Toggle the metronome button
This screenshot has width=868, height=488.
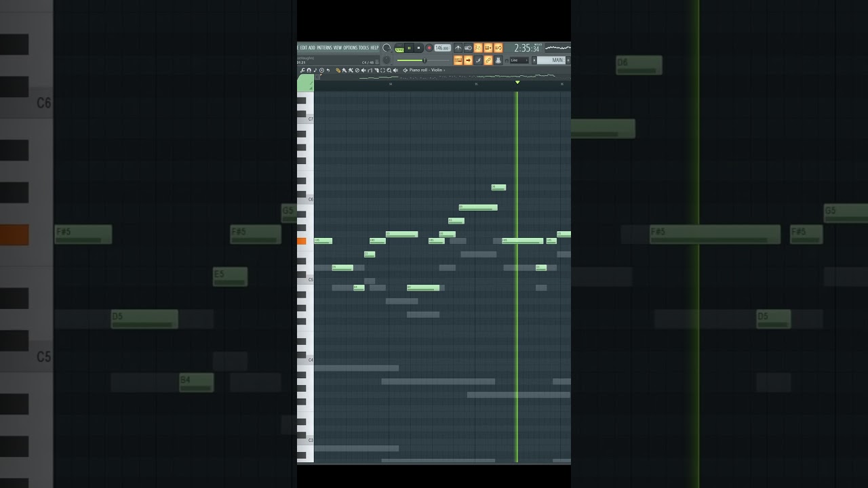tap(458, 47)
